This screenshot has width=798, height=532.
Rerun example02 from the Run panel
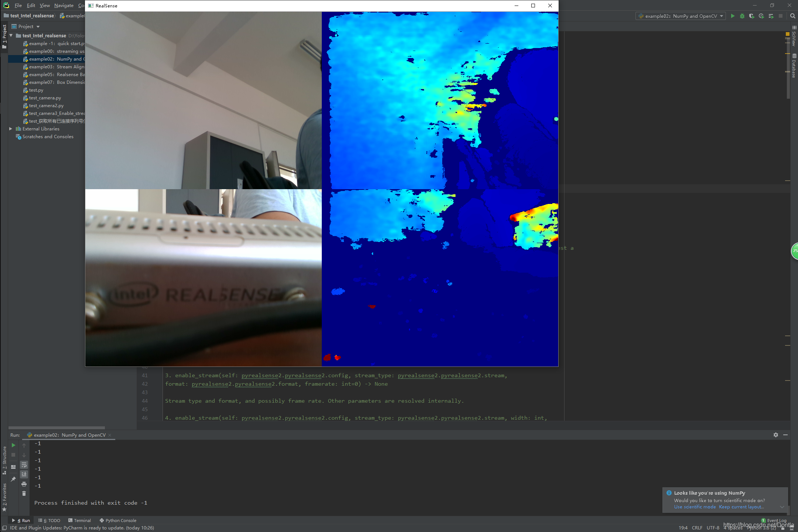(x=13, y=445)
